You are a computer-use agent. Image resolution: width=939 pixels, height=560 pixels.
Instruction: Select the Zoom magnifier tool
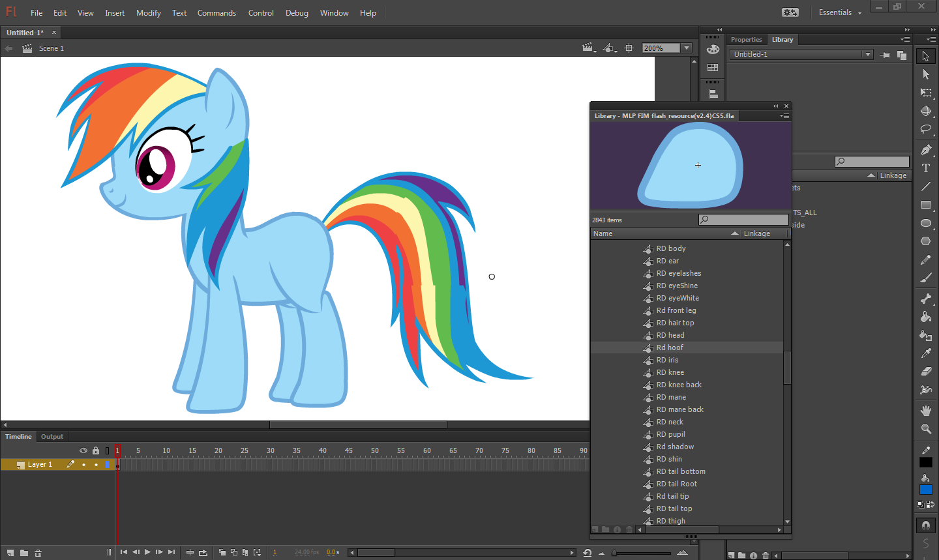925,429
